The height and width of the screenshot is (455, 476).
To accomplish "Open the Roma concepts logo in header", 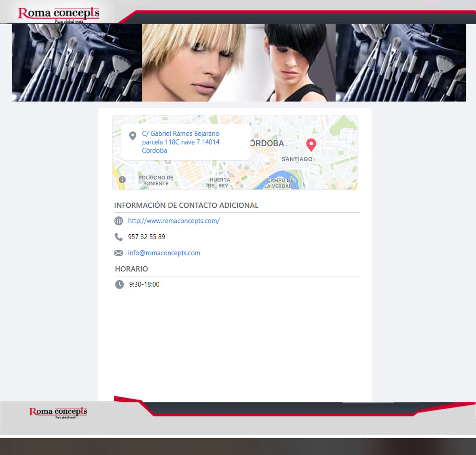I will (x=59, y=13).
